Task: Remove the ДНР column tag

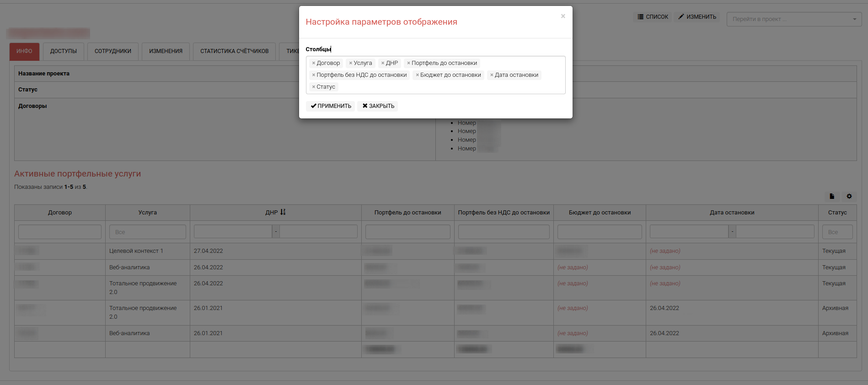Action: point(383,63)
